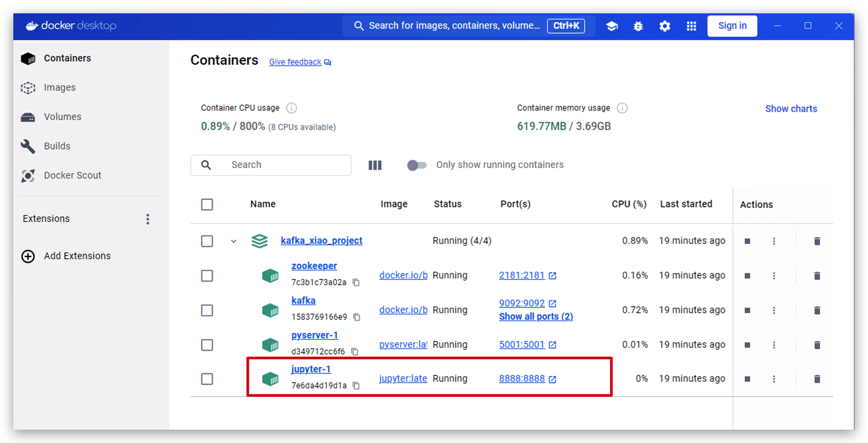Tick the select-all checkbox in table header

(x=207, y=204)
